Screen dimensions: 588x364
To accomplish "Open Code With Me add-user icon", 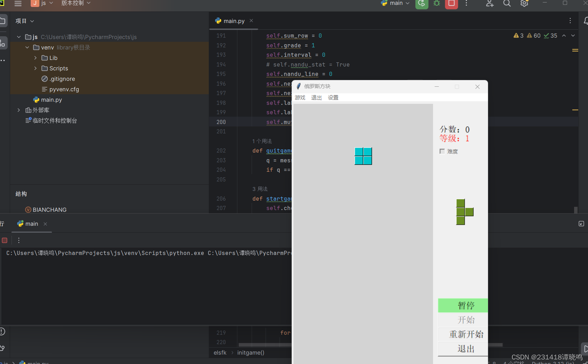I will (490, 3).
